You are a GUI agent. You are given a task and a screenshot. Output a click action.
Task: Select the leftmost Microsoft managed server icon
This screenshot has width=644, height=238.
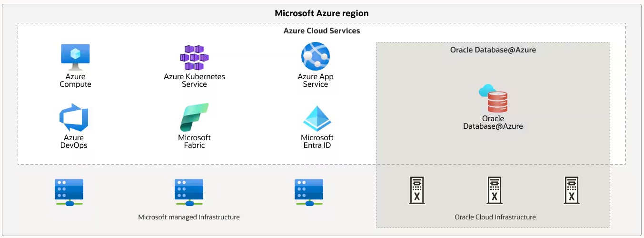tap(69, 192)
